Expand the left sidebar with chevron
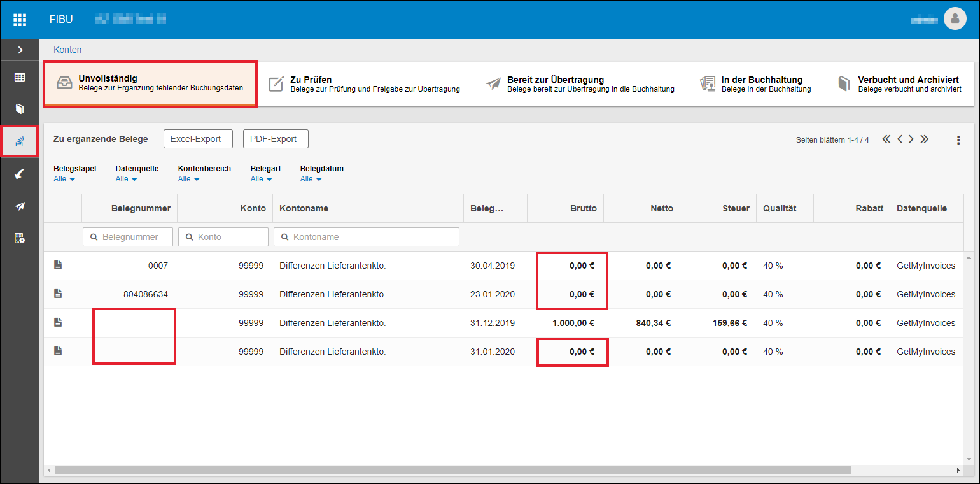This screenshot has width=980, height=484. 20,50
